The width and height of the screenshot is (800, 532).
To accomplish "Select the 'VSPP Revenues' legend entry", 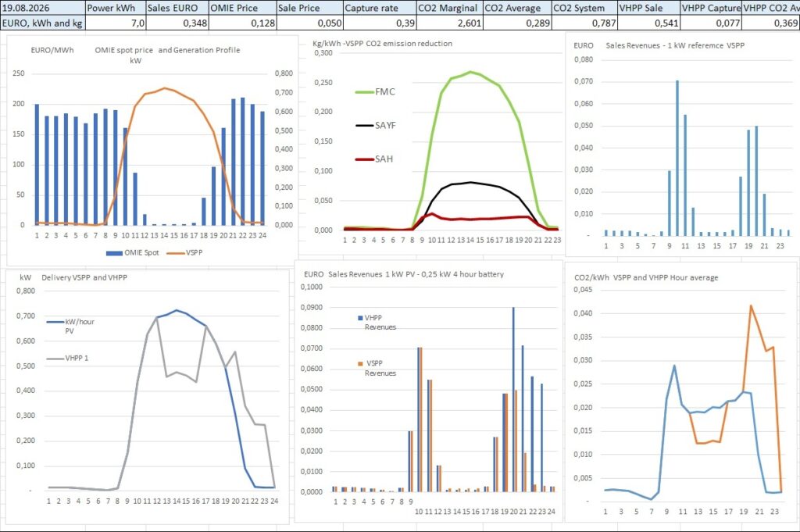I will pos(377,368).
